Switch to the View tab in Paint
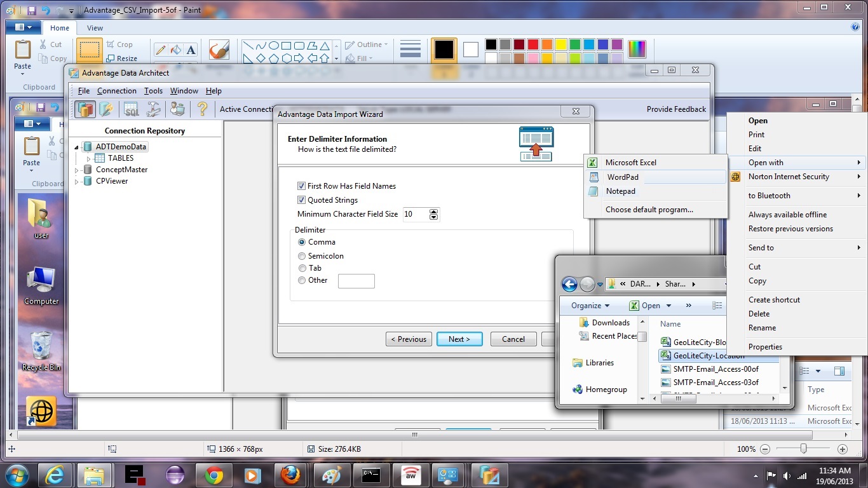 point(95,28)
